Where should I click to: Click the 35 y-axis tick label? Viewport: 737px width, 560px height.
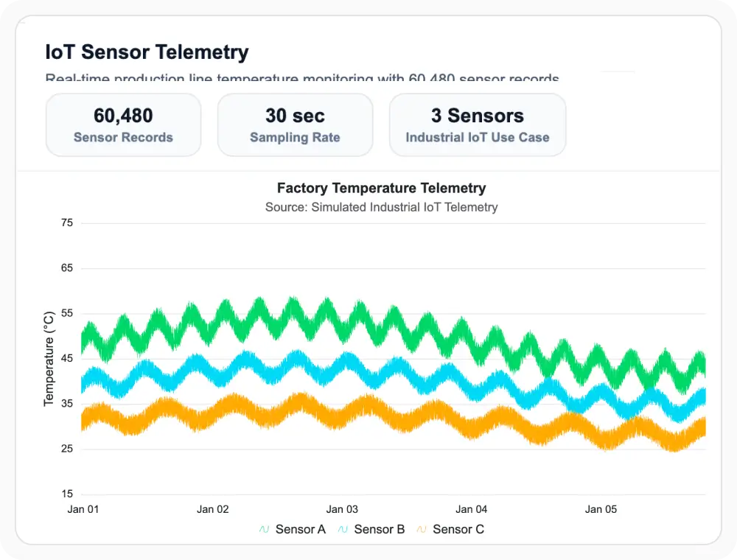pyautogui.click(x=67, y=403)
